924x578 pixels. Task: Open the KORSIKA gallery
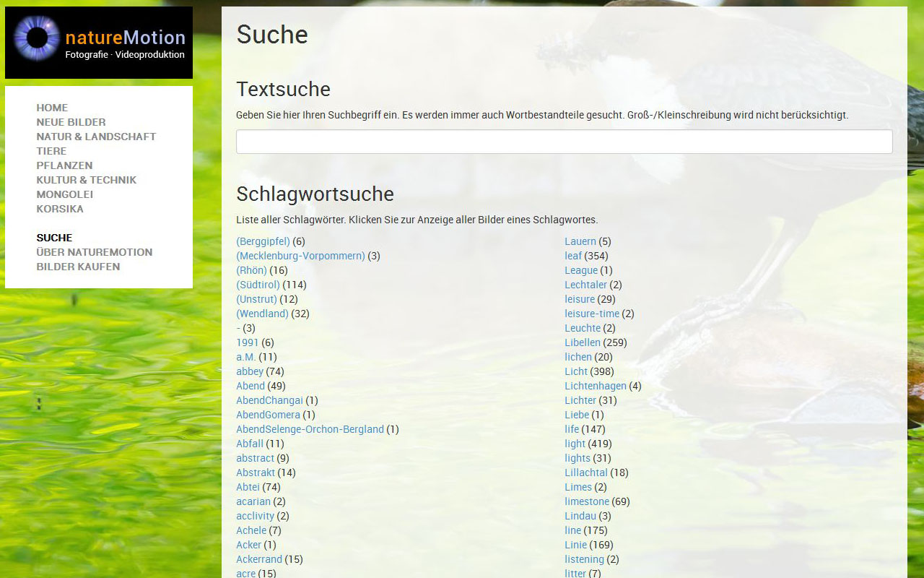click(x=60, y=209)
